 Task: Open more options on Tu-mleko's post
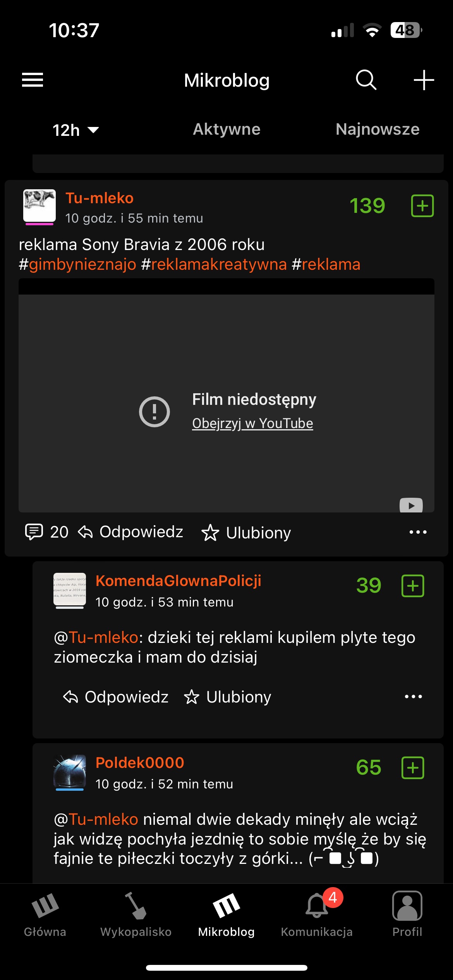click(x=418, y=532)
